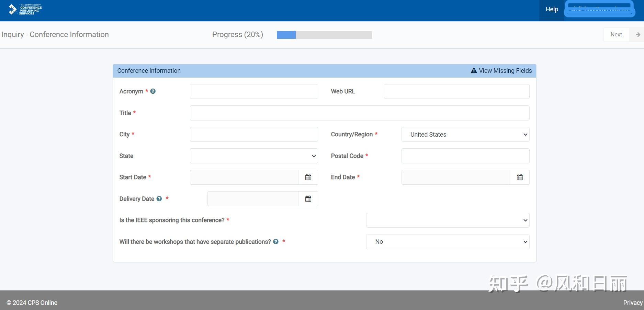
Task: Focus the Postal Code input field
Action: 465,156
